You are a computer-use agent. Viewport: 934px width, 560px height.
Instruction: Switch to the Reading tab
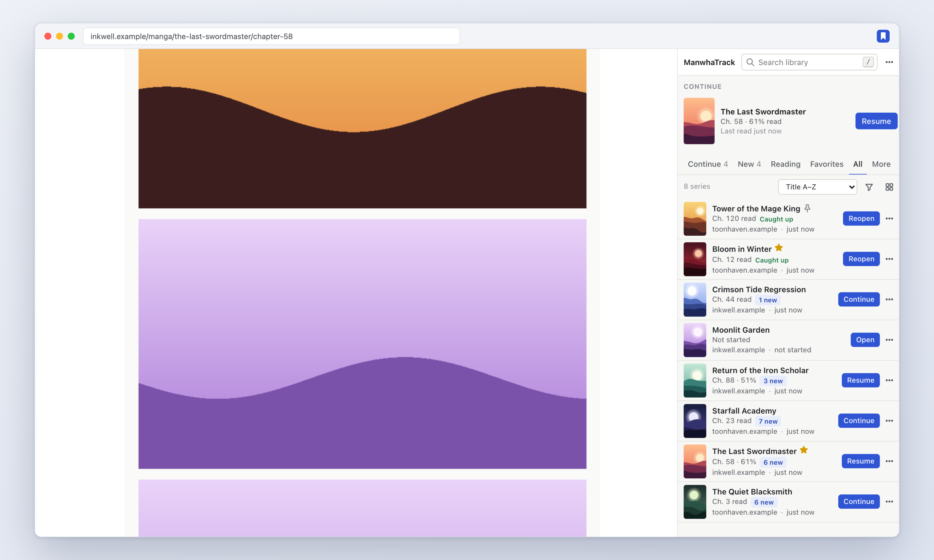point(785,164)
